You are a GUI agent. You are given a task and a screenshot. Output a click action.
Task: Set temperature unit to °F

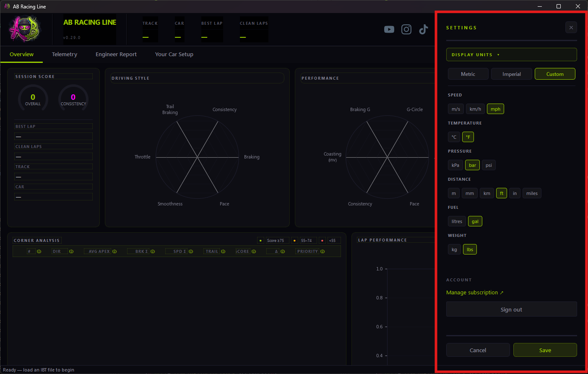[x=468, y=137]
